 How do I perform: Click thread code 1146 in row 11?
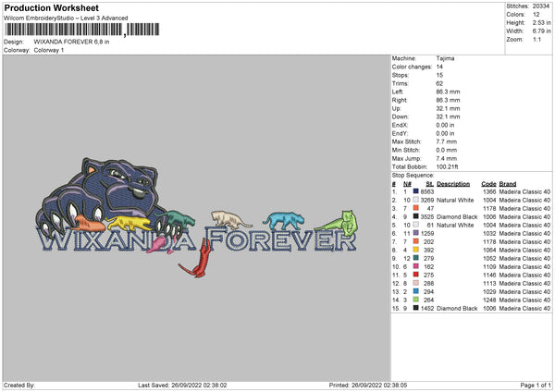489,276
